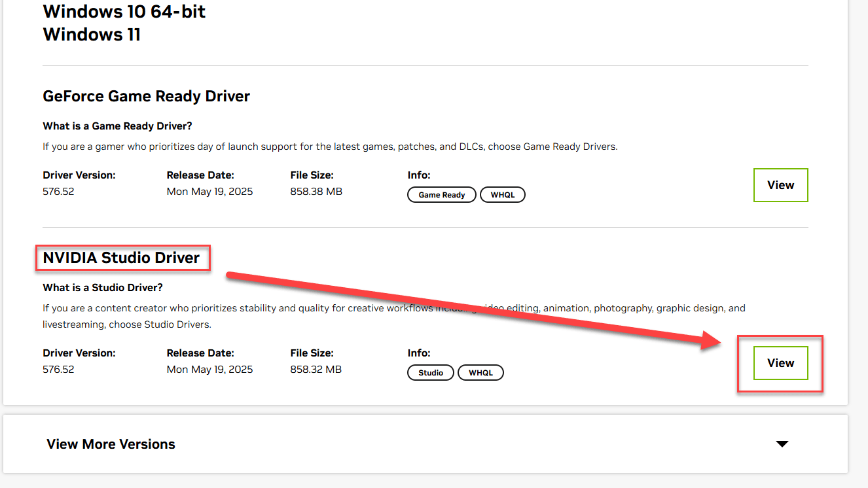Image resolution: width=868 pixels, height=488 pixels.
Task: Expand the View More Versions arrow
Action: tap(782, 444)
